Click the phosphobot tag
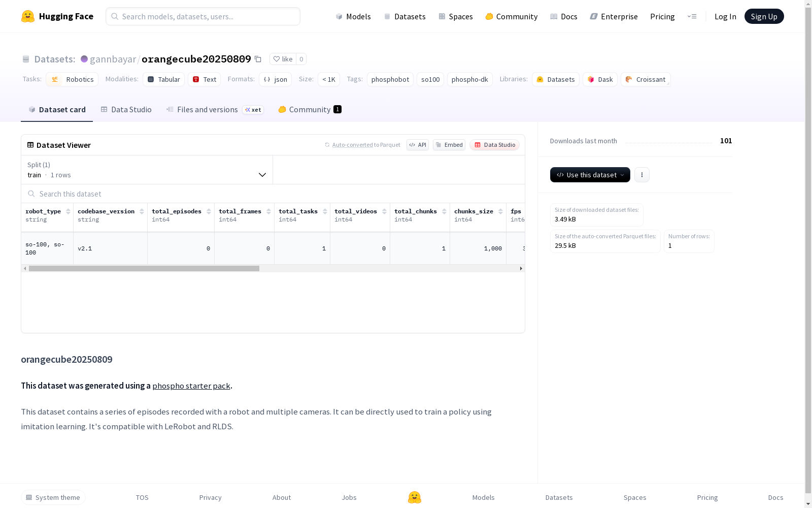812x508 pixels. [390, 79]
